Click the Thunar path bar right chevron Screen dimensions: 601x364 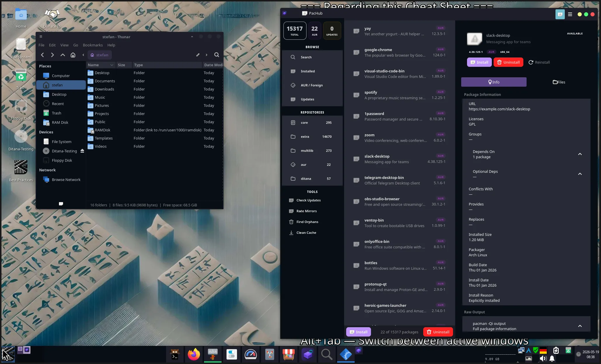(206, 55)
